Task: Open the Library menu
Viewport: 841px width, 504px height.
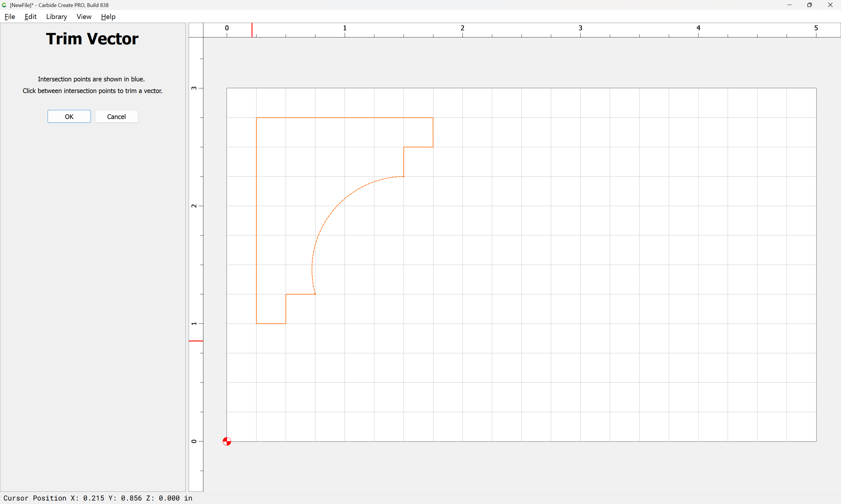Action: click(56, 17)
